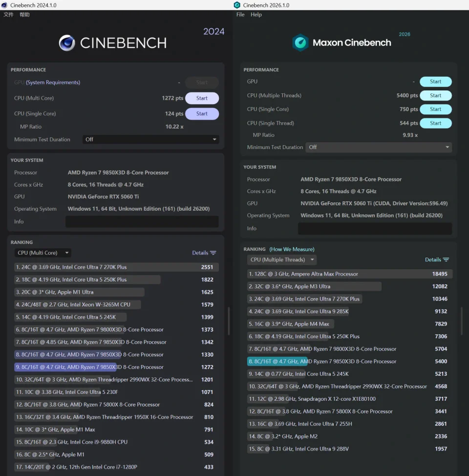Select the Apple M4 Max 7829 row
The width and height of the screenshot is (469, 476).
coord(350,324)
